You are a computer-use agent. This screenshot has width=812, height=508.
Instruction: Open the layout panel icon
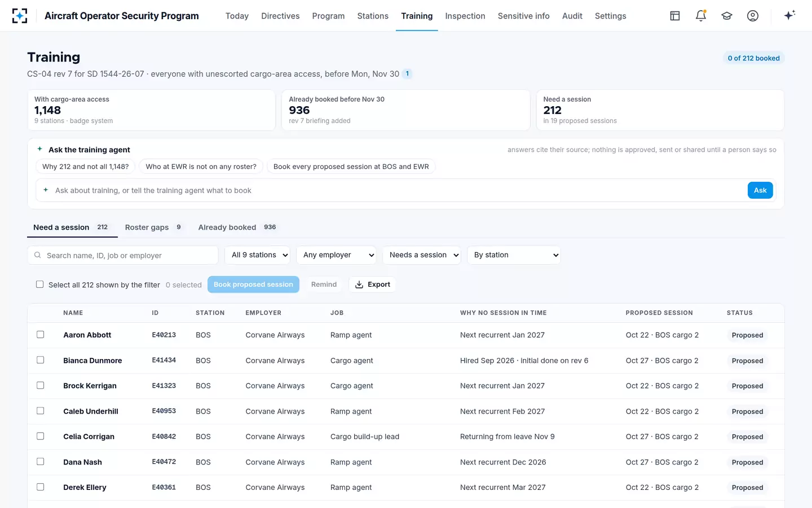pyautogui.click(x=675, y=16)
